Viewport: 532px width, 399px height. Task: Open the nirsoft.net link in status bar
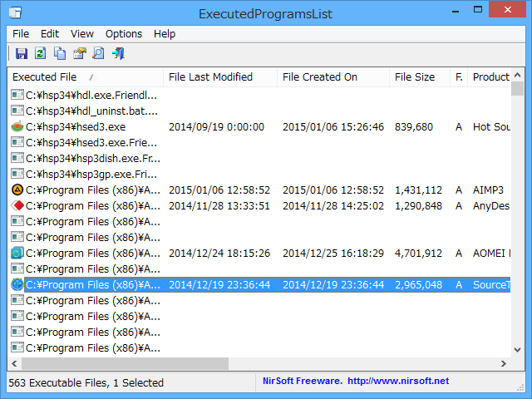point(398,381)
